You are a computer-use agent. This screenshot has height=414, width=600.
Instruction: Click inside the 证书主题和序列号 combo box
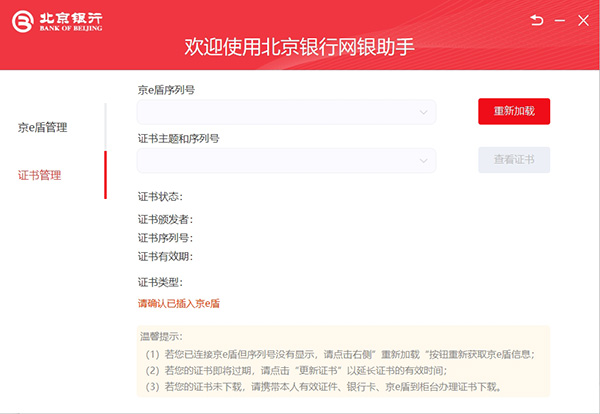[x=286, y=160]
